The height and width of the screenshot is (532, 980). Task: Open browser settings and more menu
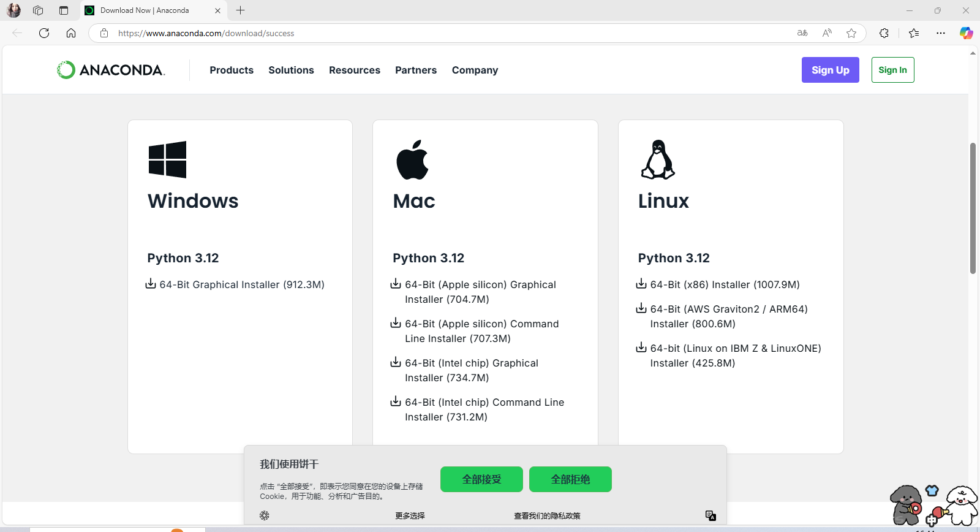(941, 33)
